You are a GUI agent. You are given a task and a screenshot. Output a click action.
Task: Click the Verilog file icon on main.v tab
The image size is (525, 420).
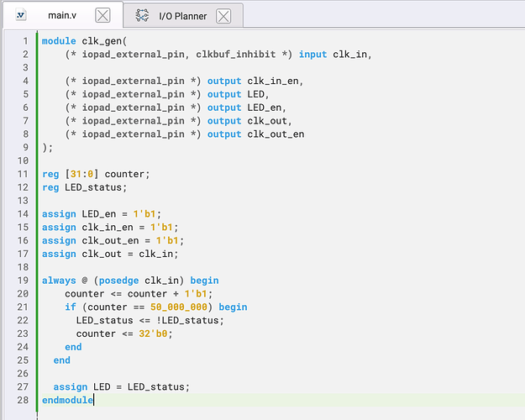(x=21, y=15)
